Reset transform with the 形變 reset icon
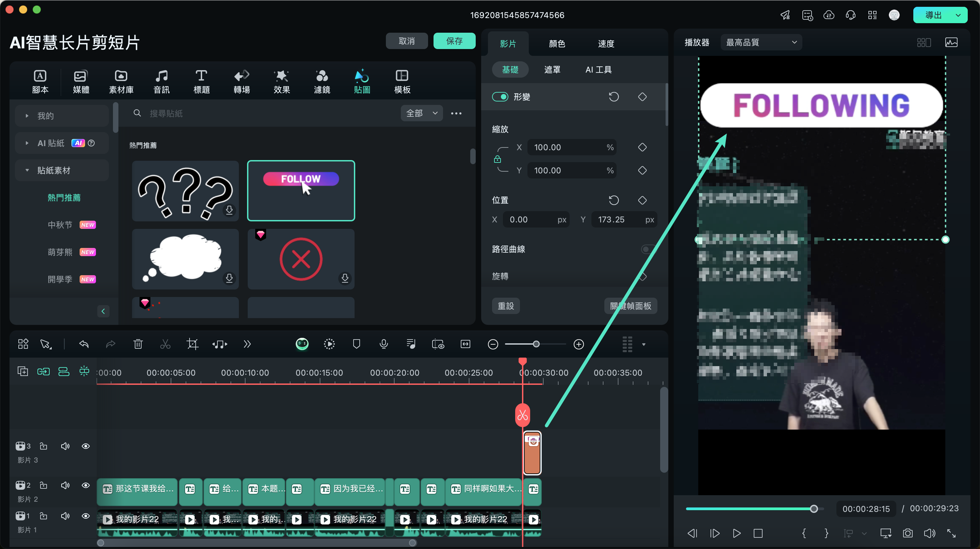Screen dimensions: 980x549 click(614, 97)
